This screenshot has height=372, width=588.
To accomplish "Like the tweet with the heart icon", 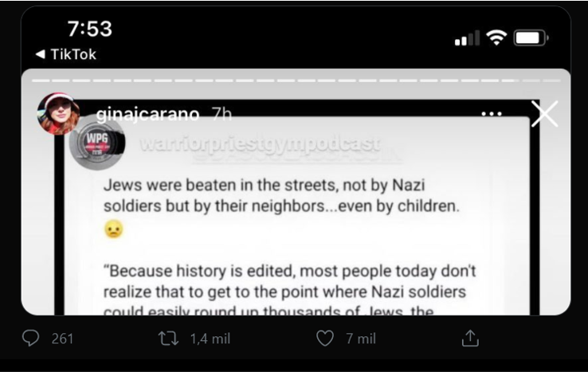I will point(325,339).
